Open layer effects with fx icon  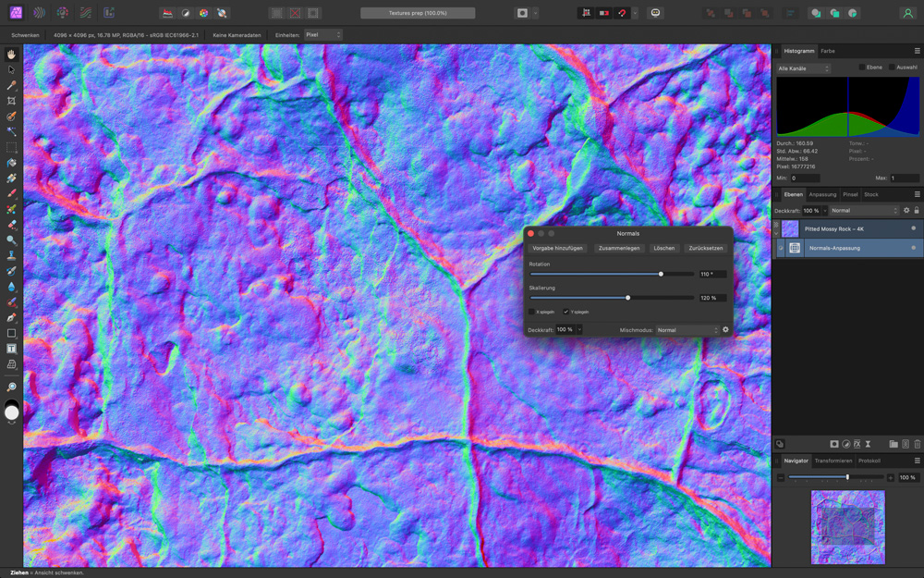pos(857,444)
